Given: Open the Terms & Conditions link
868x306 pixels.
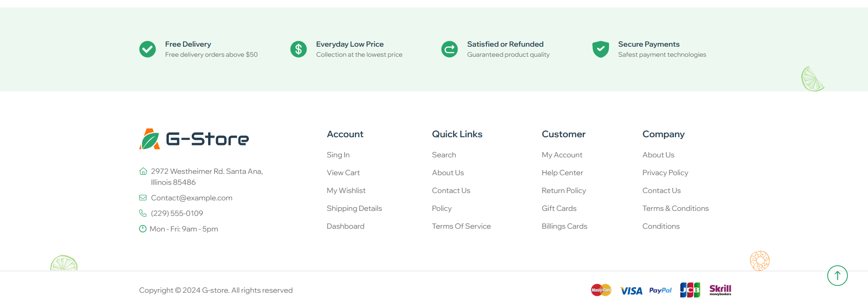Looking at the screenshot, I should click(675, 208).
